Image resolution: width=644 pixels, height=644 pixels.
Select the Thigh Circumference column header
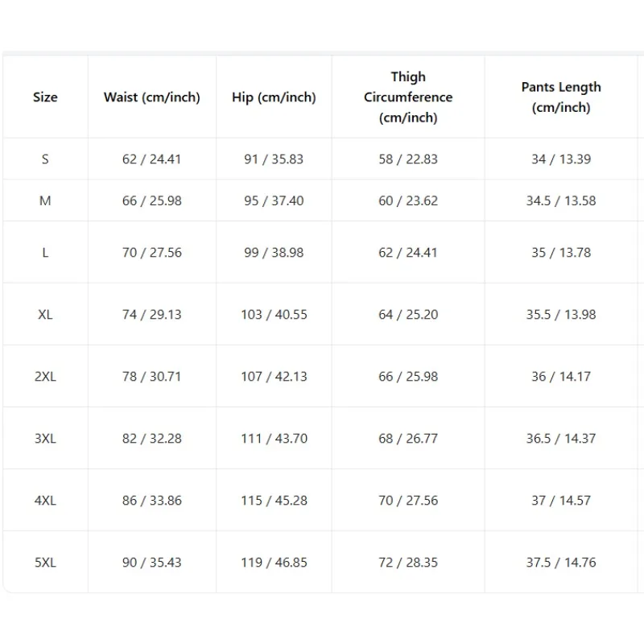click(408, 97)
